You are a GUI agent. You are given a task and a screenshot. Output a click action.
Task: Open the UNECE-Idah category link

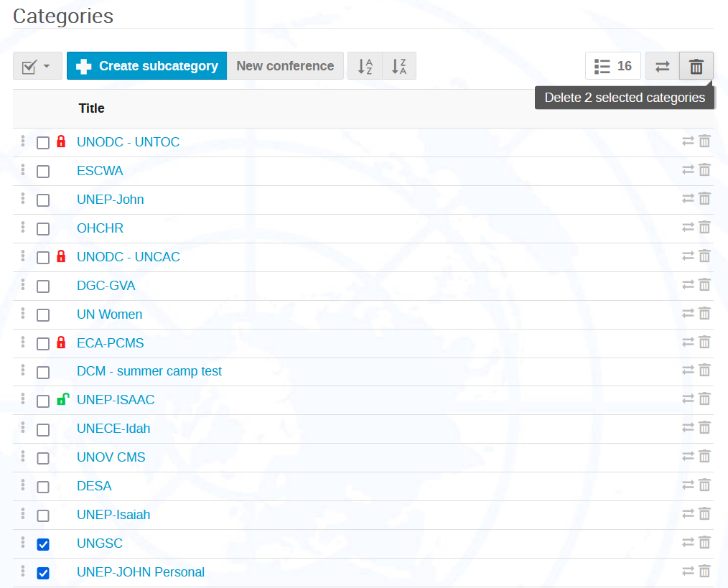pos(113,429)
